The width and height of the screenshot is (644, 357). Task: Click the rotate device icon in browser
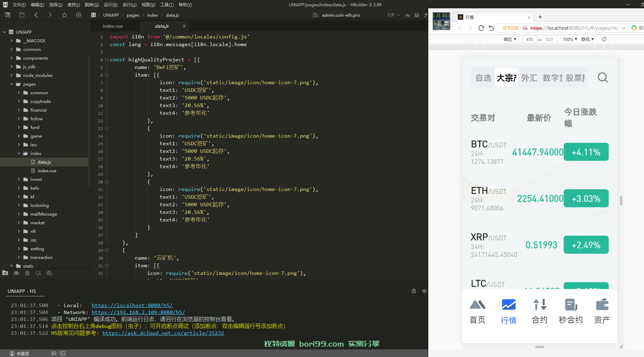click(604, 39)
